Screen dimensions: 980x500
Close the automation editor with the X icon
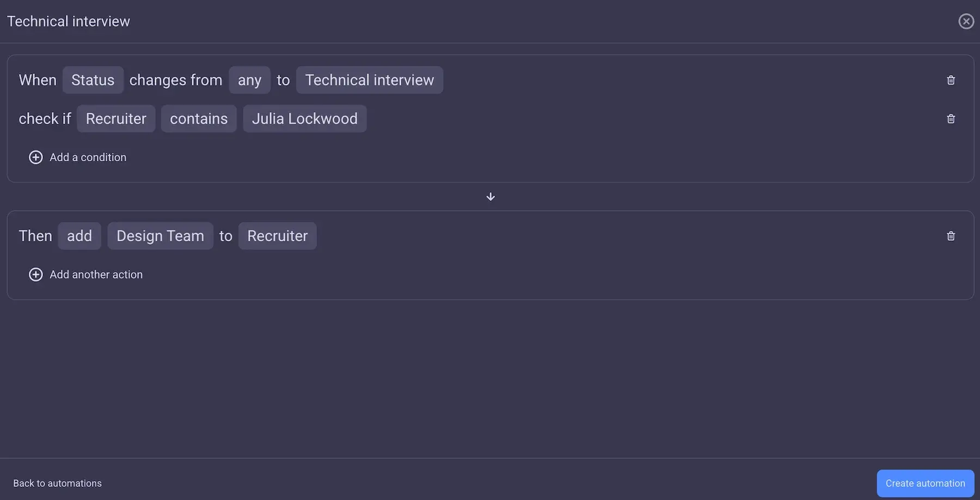point(966,21)
